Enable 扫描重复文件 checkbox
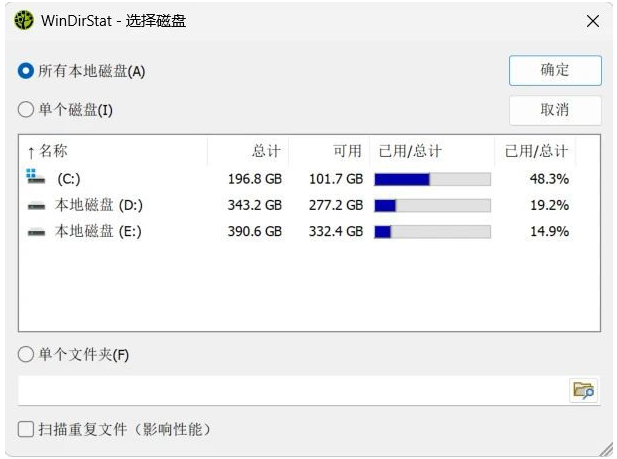Viewport: 617px width, 459px height. click(x=26, y=429)
